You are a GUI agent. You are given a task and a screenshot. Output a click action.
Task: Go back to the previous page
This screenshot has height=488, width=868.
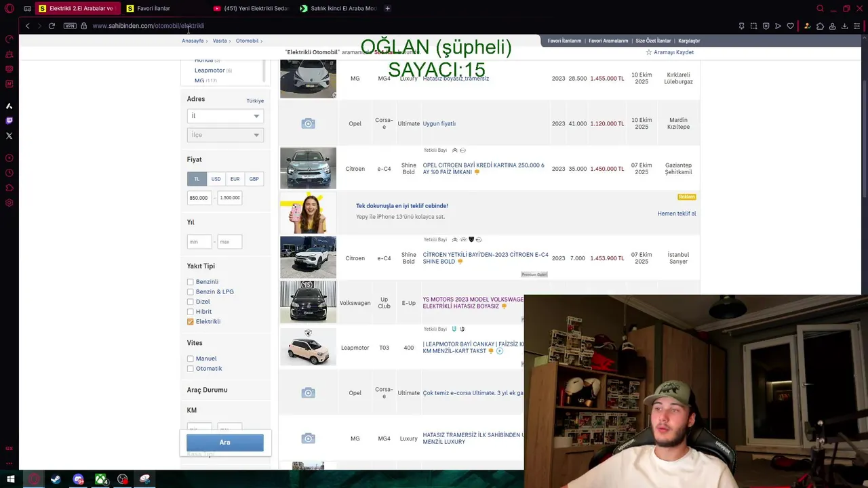click(x=27, y=26)
